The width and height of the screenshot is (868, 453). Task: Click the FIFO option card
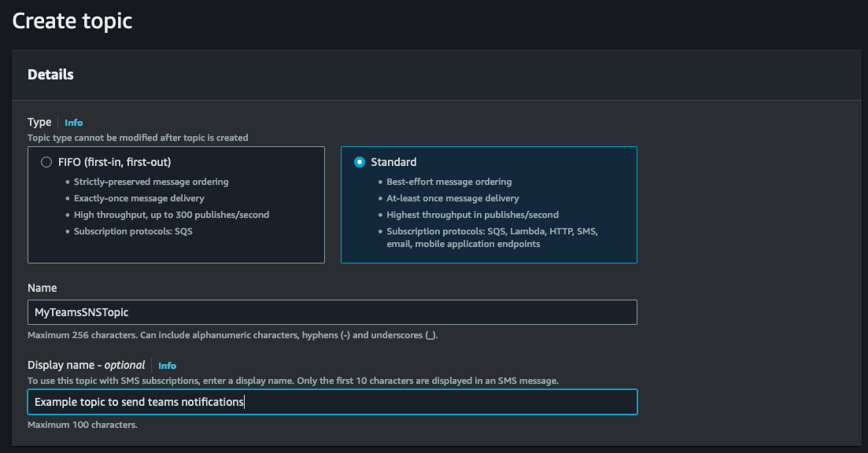pos(176,204)
